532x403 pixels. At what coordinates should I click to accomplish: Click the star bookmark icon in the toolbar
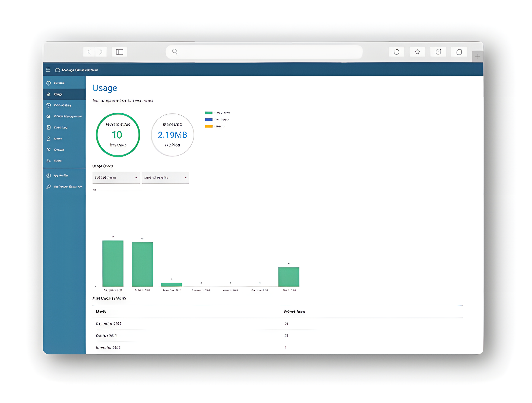tap(417, 52)
